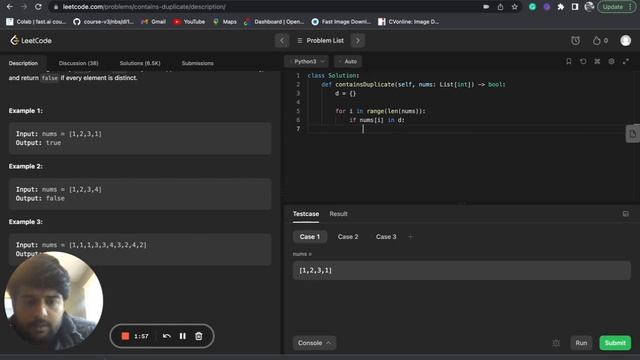Click code line 6 'if nums[i] in d:'
The width and height of the screenshot is (640, 360).
click(x=377, y=120)
